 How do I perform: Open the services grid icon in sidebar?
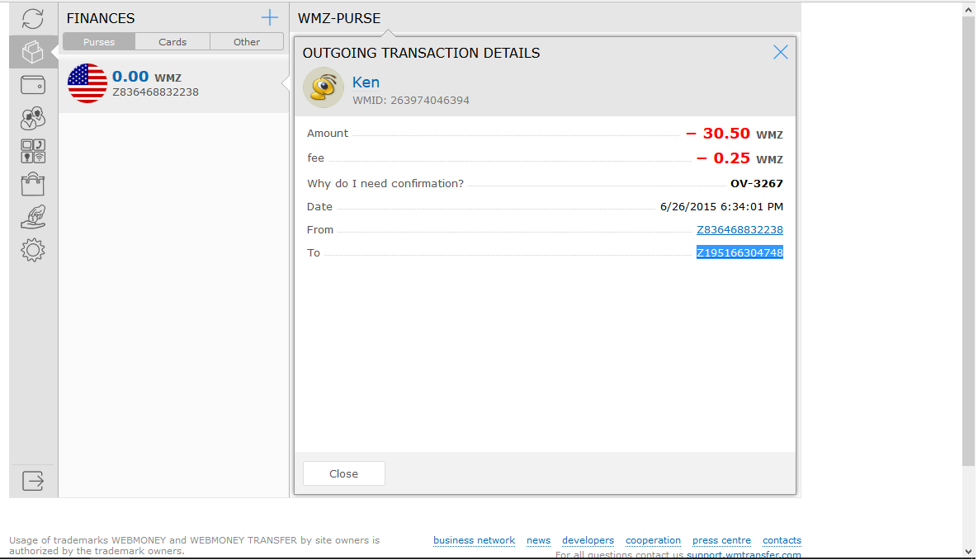[x=32, y=151]
